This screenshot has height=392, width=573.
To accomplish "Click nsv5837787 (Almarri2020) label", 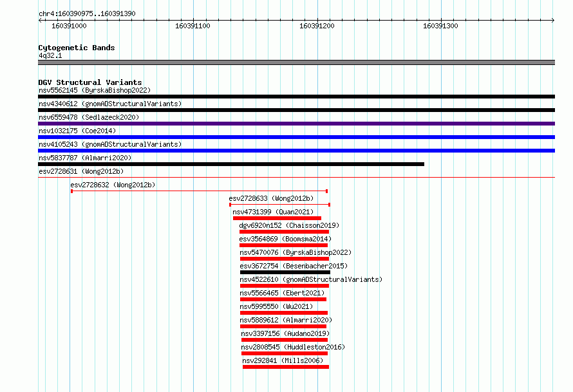I will (85, 158).
